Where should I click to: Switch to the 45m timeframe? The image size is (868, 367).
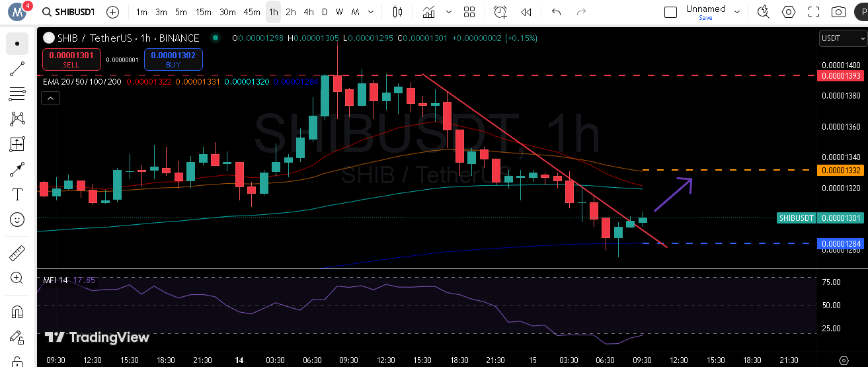(x=252, y=12)
